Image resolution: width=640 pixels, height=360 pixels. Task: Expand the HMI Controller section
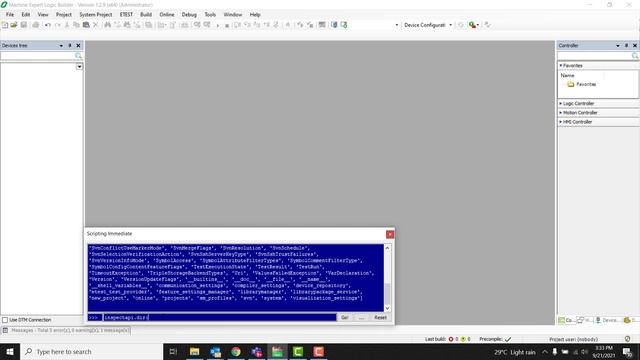[561, 122]
